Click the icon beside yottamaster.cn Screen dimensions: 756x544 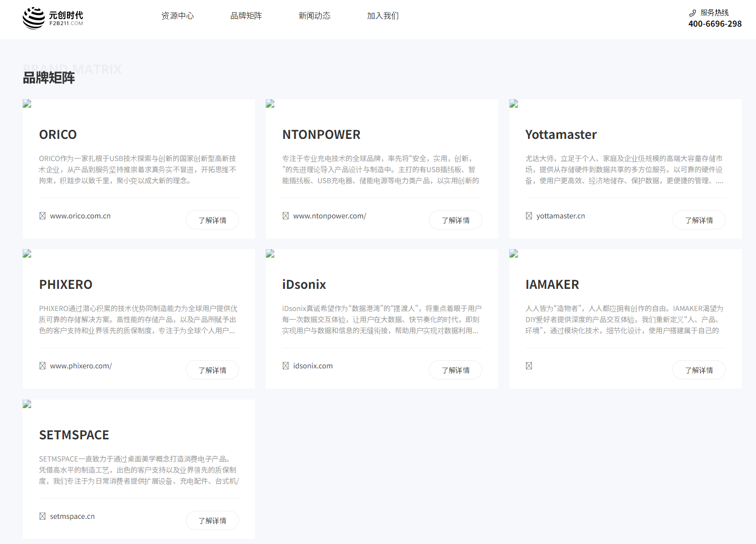coord(529,216)
